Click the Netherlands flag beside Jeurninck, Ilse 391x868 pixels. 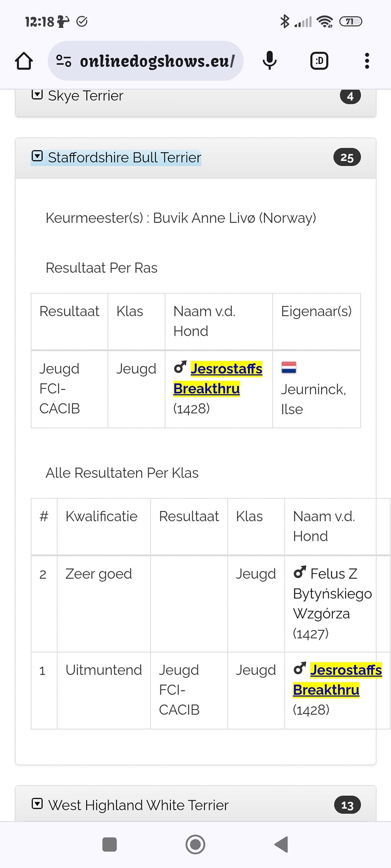click(289, 367)
